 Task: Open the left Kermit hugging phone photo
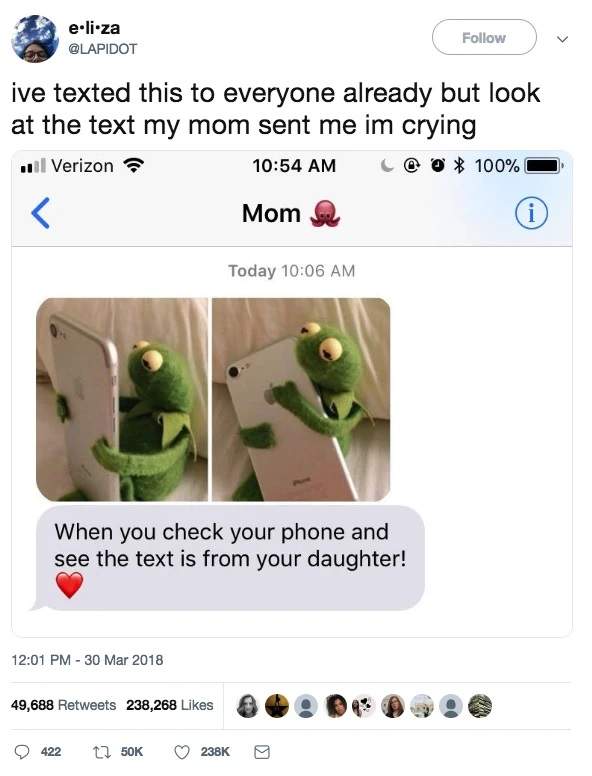click(122, 399)
